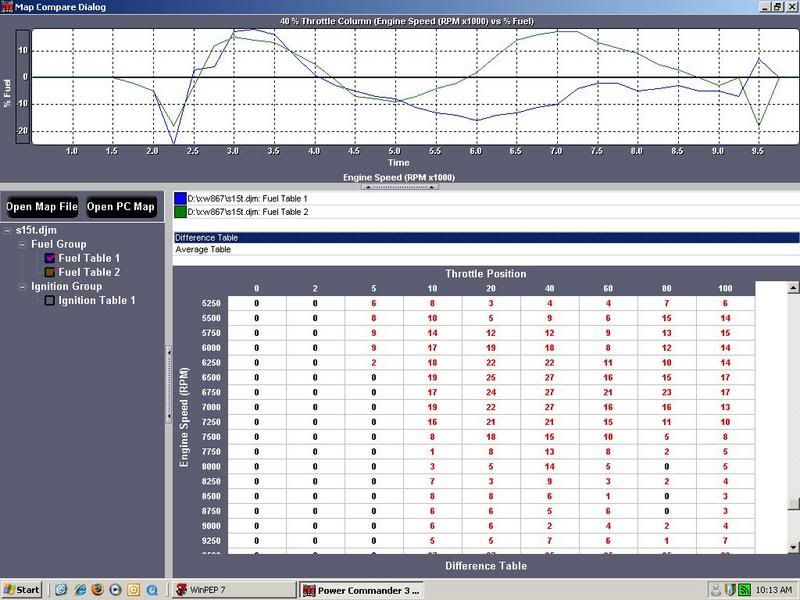Click the table vertical scrollbar thumb
This screenshot has width=800, height=600.
point(793,503)
